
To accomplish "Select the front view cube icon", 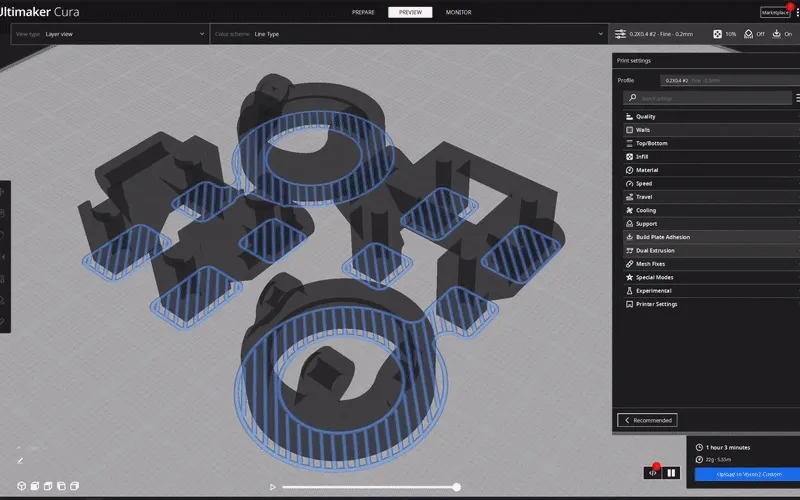I will point(35,486).
